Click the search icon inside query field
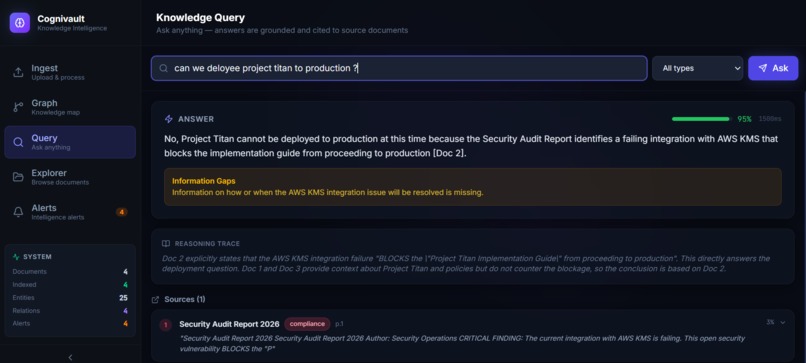 pyautogui.click(x=163, y=68)
